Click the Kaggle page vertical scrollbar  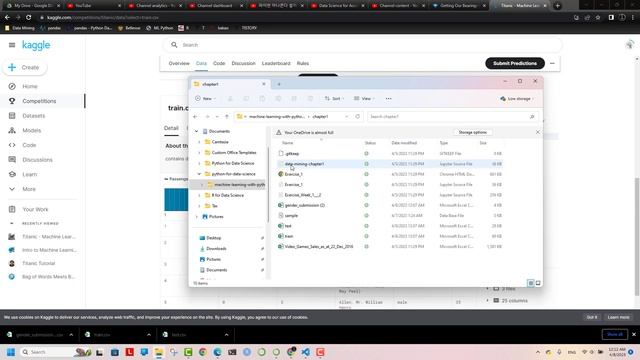click(637, 237)
